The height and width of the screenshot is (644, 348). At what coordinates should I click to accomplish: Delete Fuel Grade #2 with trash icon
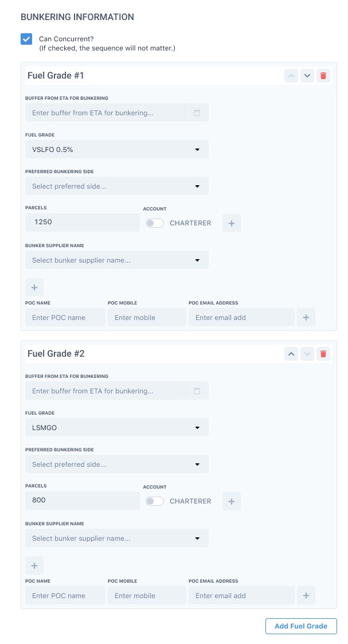pyautogui.click(x=323, y=354)
